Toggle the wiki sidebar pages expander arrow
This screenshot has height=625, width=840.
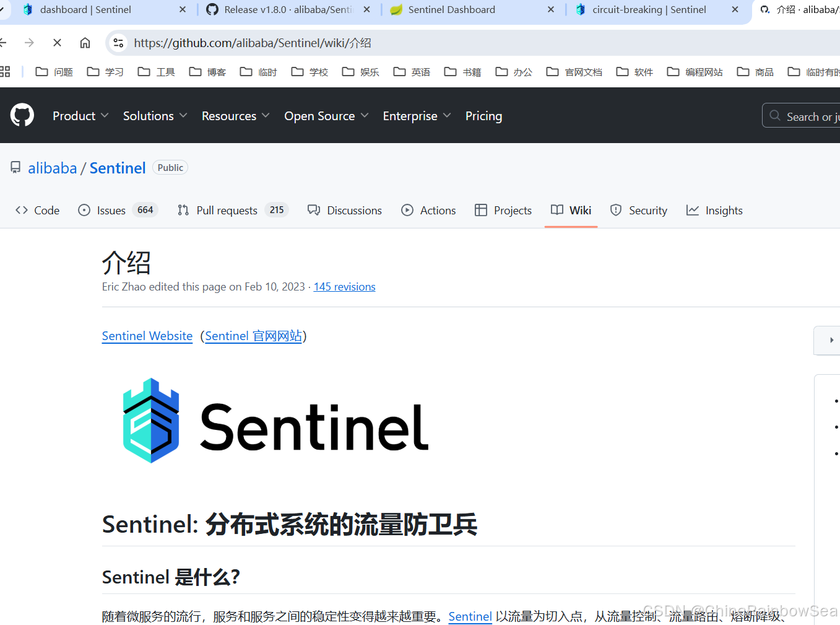point(831,340)
